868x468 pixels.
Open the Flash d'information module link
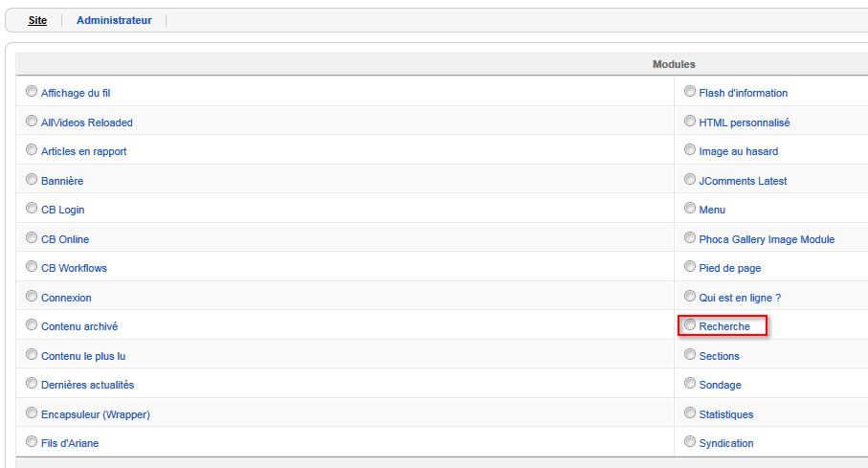743,93
